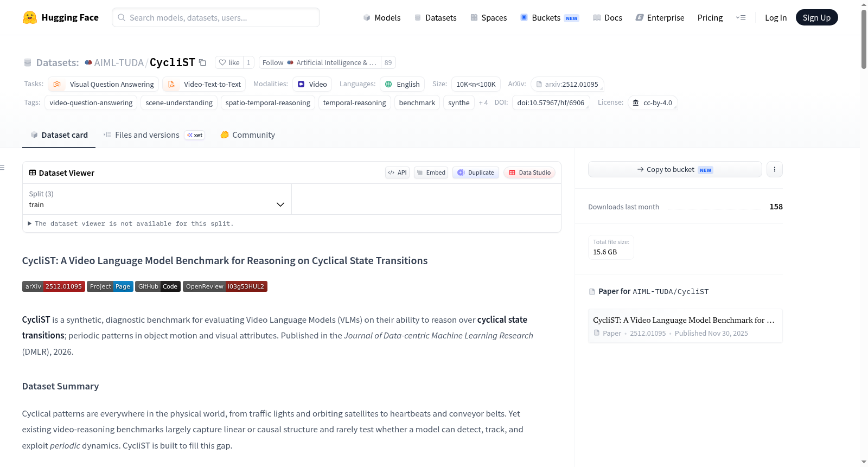The width and height of the screenshot is (868, 467).
Task: Select the 10K<n<100K size tag
Action: (x=476, y=84)
